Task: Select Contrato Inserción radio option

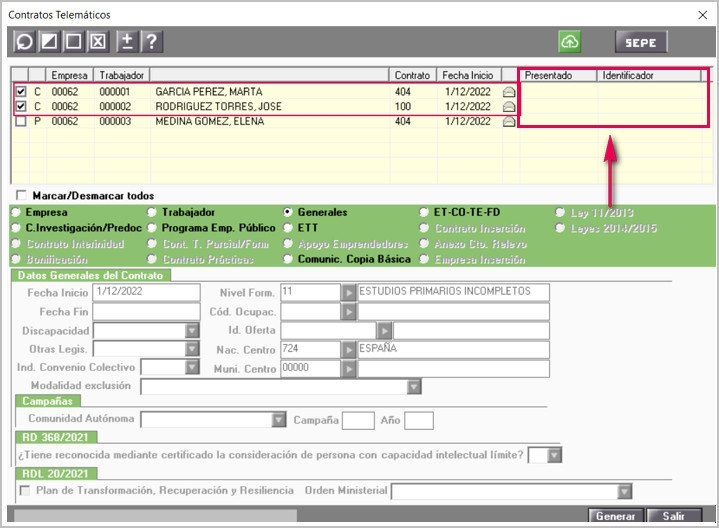Action: coord(424,228)
